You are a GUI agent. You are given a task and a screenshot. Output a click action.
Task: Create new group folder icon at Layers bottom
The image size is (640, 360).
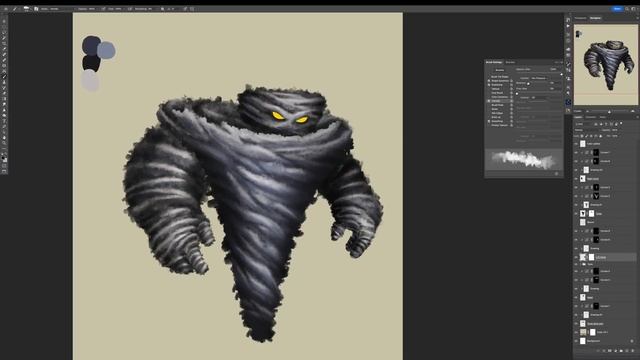[x=621, y=351]
